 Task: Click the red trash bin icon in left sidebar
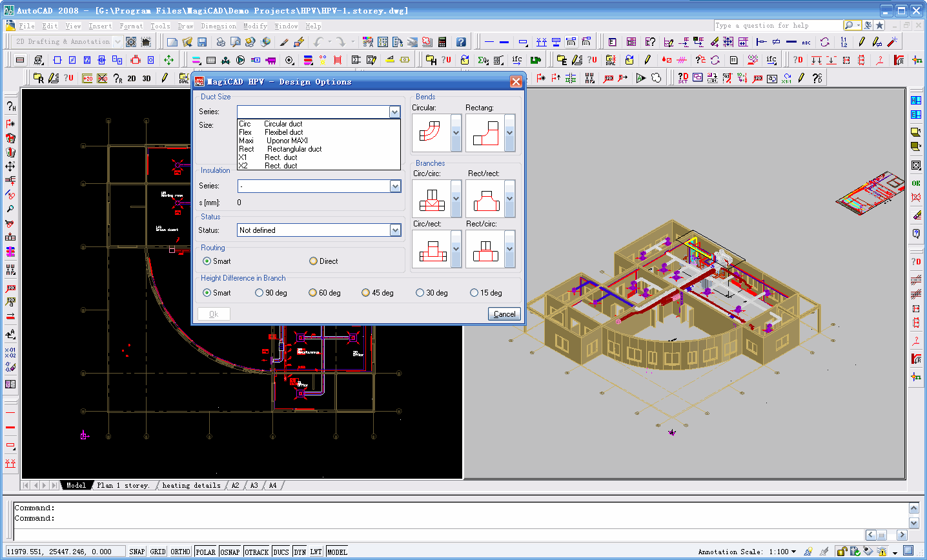pyautogui.click(x=10, y=138)
